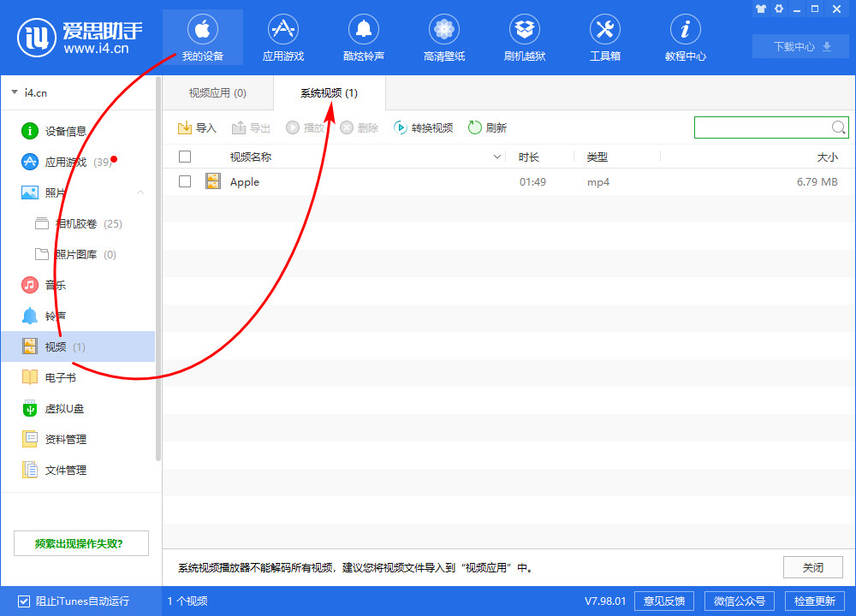Open the 频繁出现操作失败? link
This screenshot has height=616, width=856.
tap(80, 543)
